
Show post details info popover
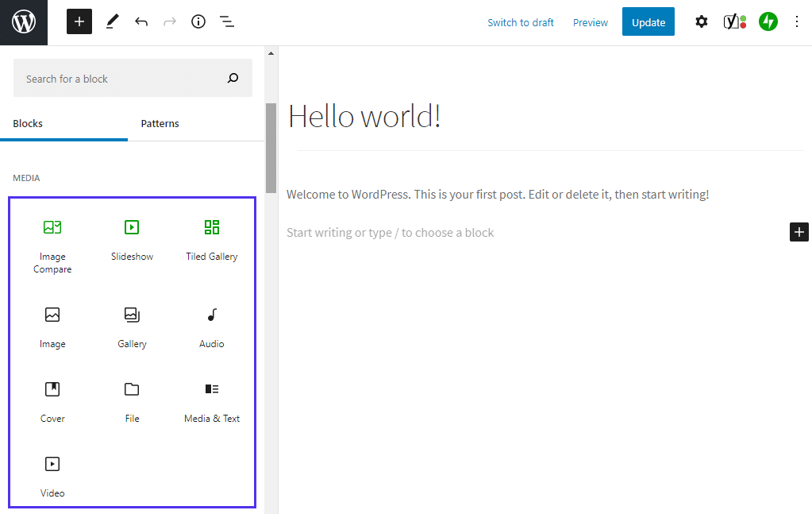pos(198,22)
